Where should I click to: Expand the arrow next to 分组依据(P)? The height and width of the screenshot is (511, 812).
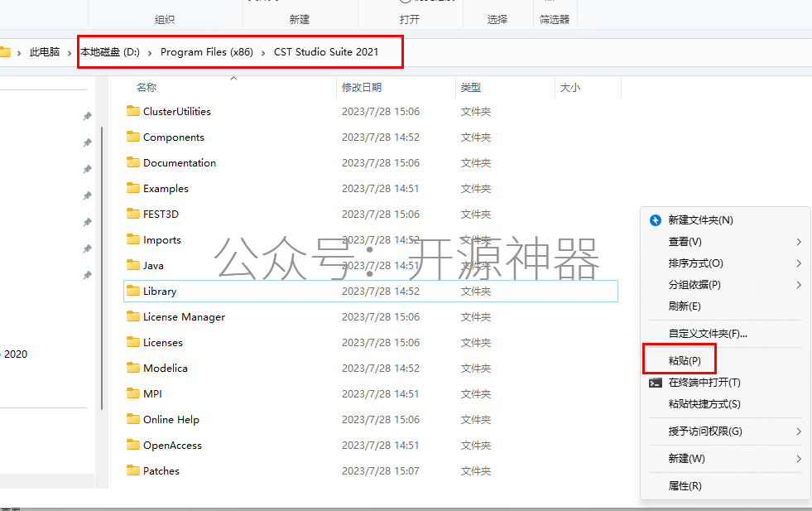[x=799, y=285]
